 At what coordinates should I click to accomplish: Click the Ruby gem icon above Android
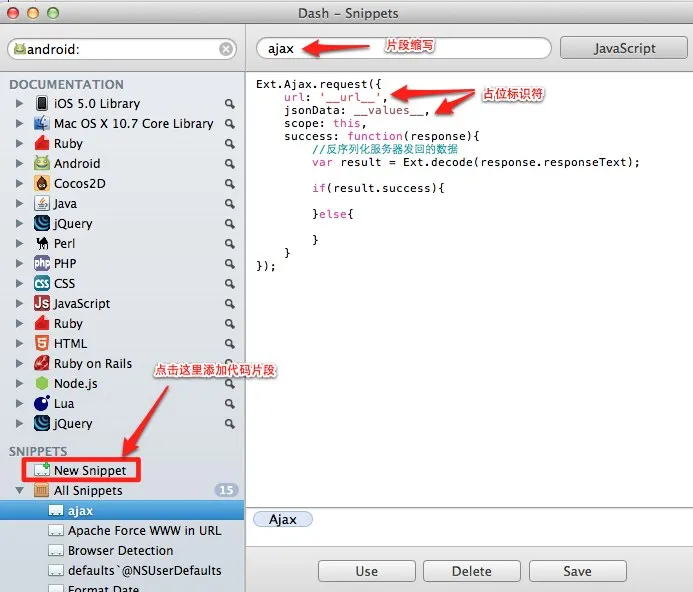click(42, 143)
